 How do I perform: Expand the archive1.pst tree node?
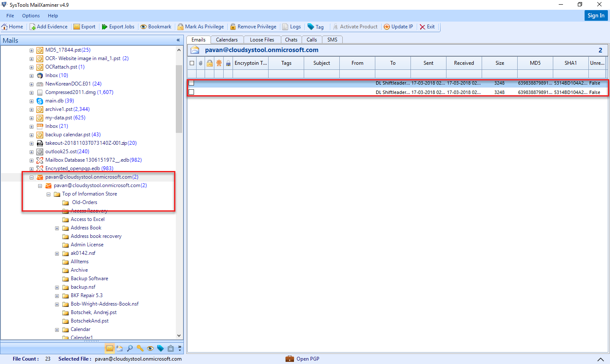pyautogui.click(x=31, y=110)
